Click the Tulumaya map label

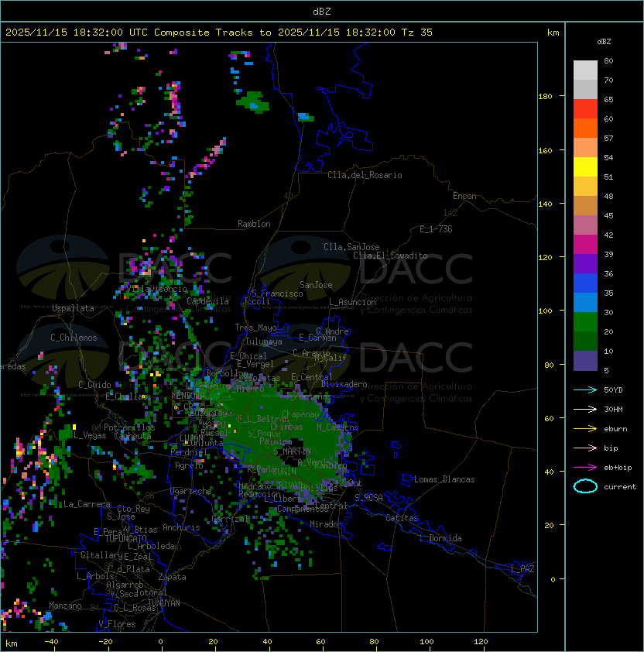click(264, 341)
